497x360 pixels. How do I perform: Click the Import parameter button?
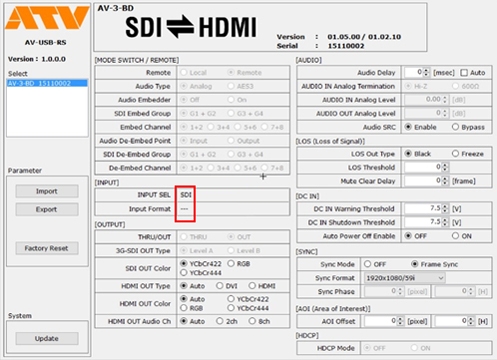(47, 191)
